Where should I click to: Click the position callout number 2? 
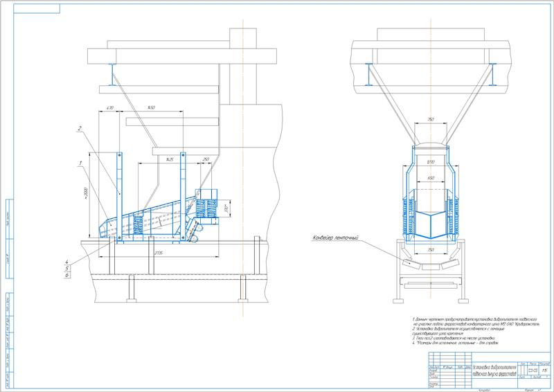tap(80, 129)
